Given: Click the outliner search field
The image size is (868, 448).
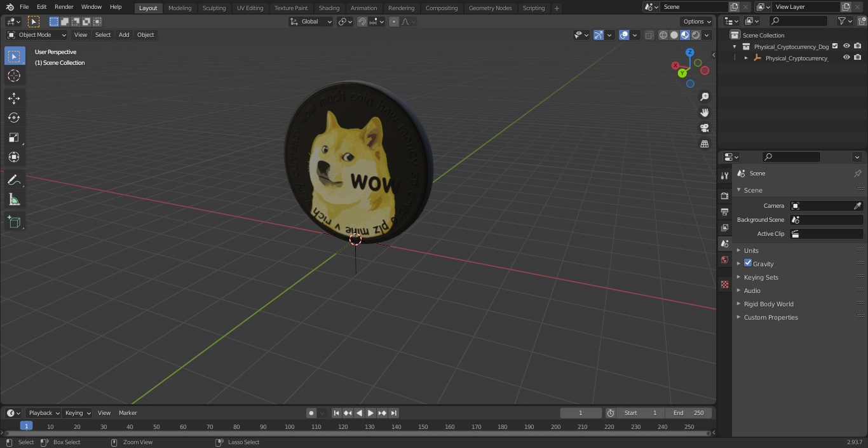Looking at the screenshot, I should pyautogui.click(x=797, y=21).
